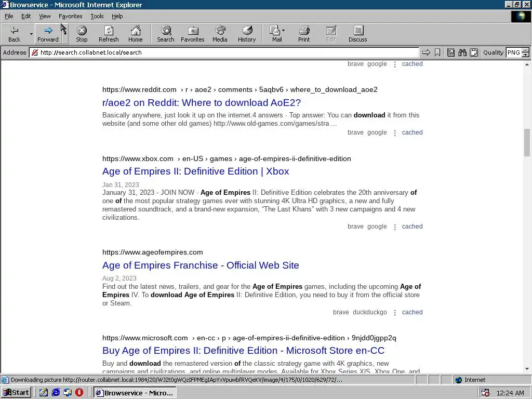Open the Discuss toolbar

357,34
